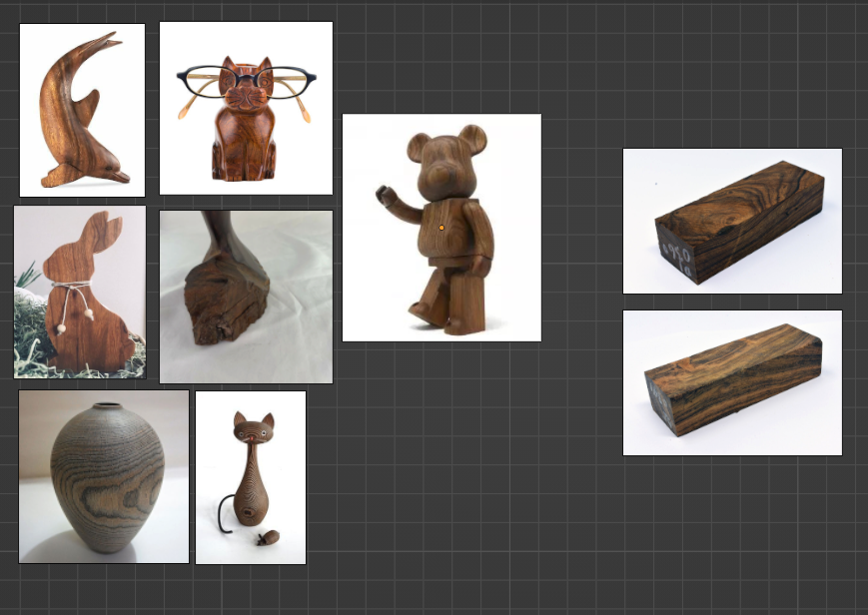Select the slim wooden cat with mouse image
Image resolution: width=868 pixels, height=615 pixels.
[x=251, y=477]
